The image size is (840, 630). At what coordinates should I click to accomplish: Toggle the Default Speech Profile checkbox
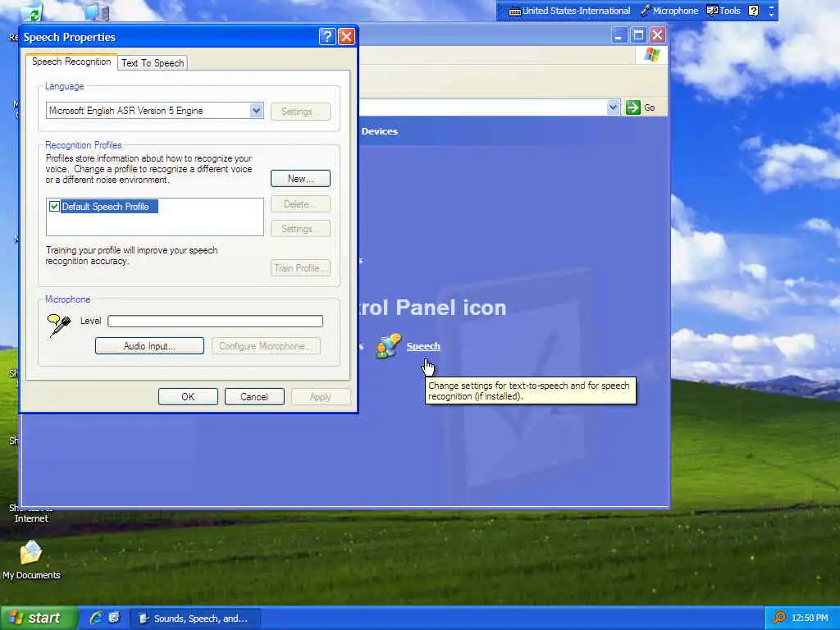(x=54, y=206)
